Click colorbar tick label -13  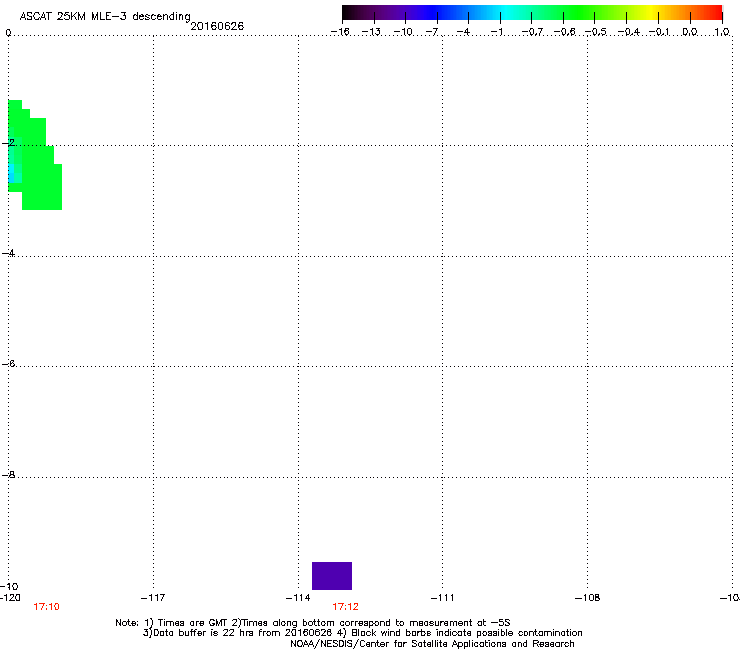point(372,32)
